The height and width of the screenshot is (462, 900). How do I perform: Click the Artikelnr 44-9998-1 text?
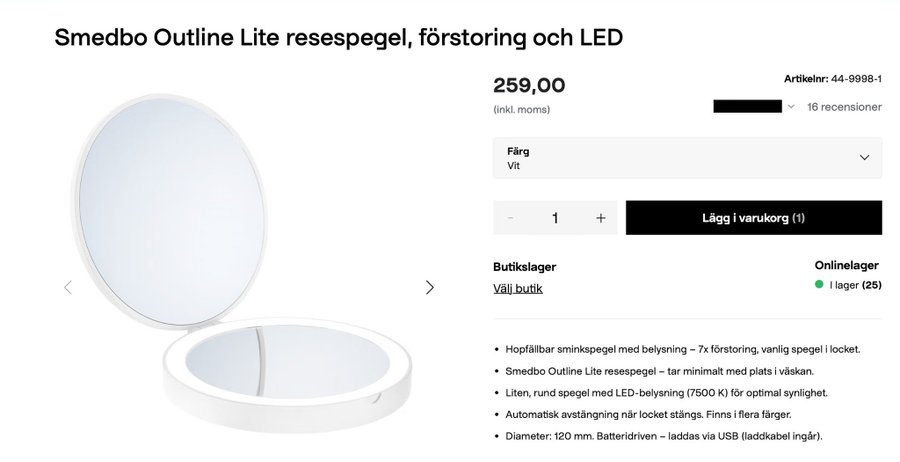click(832, 78)
